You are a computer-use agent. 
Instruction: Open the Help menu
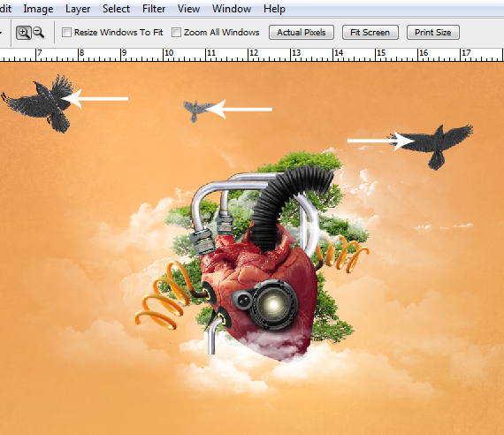click(x=274, y=9)
